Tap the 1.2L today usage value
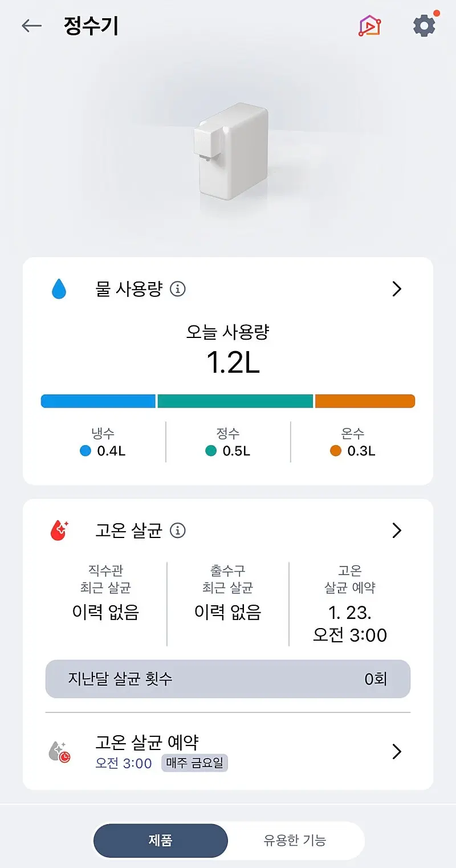Viewport: 456px width, 868px height. 233,362
